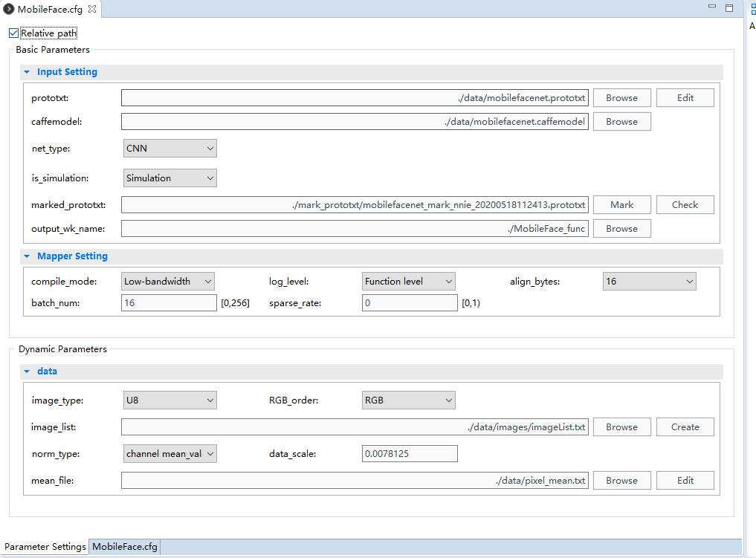The width and height of the screenshot is (756, 558).
Task: Minimize the editor pane
Action: click(x=712, y=8)
